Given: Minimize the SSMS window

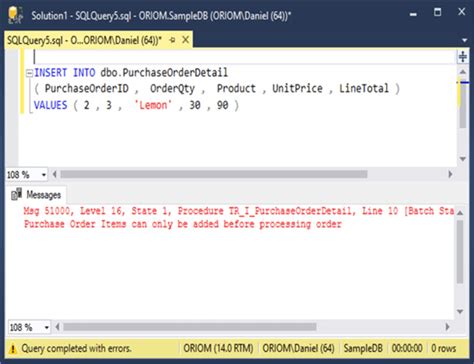Looking at the screenshot, I should click(413, 14).
